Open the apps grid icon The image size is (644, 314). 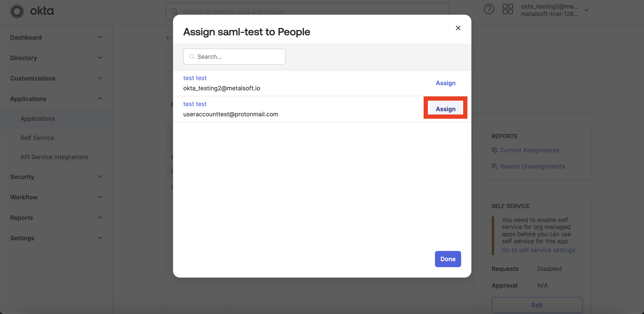[x=508, y=9]
